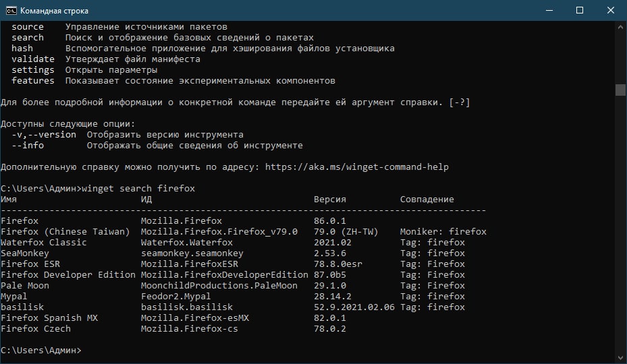Viewport: 627px width, 364px height.
Task: Click 'Firefox ESR' name
Action: [x=30, y=264]
